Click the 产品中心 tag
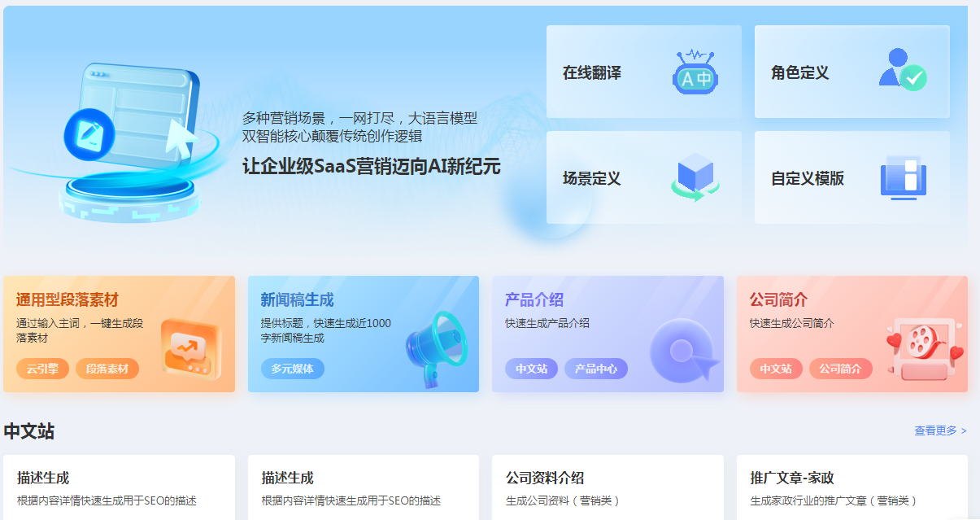This screenshot has width=980, height=520. pos(595,369)
